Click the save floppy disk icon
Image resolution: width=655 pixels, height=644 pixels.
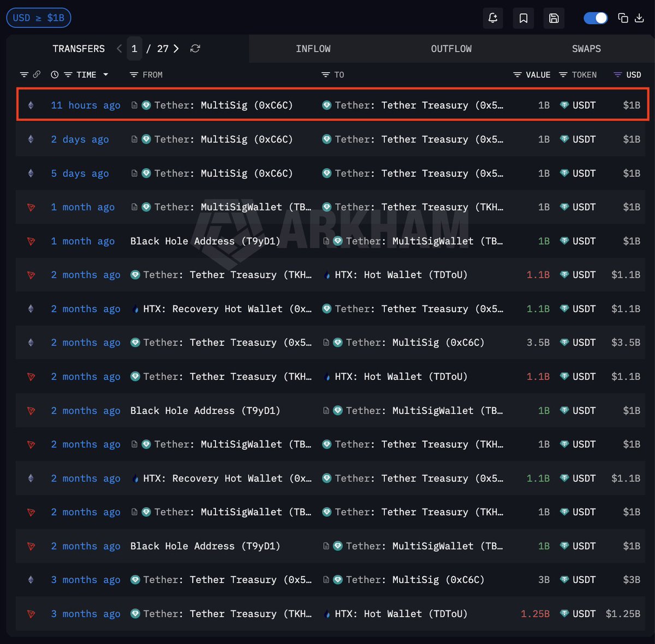coord(553,18)
